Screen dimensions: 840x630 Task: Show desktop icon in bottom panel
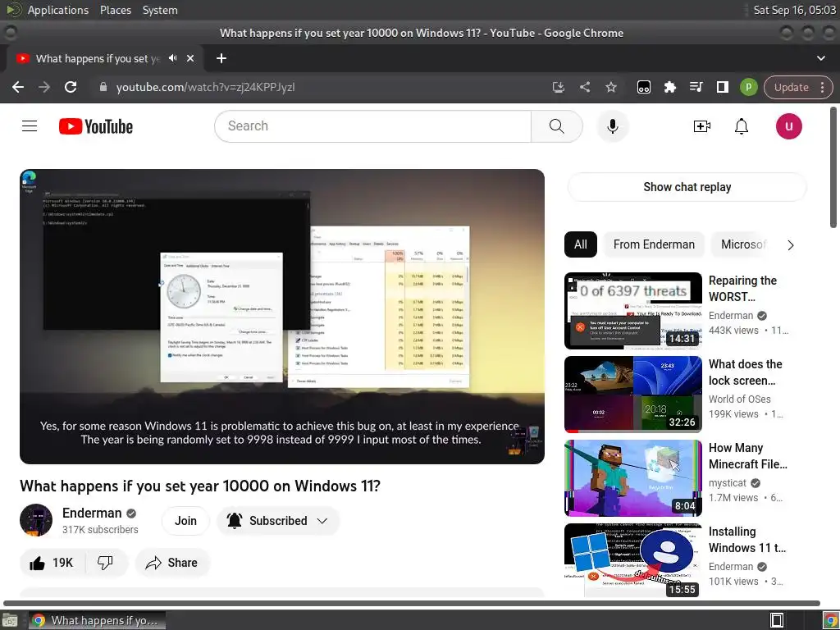9,620
